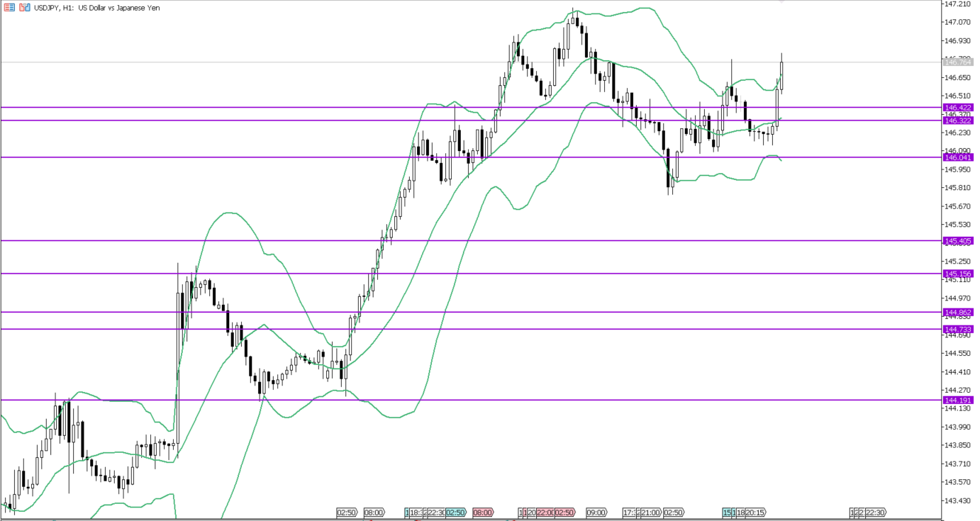Click the 143.430 value on price scale

point(957,500)
